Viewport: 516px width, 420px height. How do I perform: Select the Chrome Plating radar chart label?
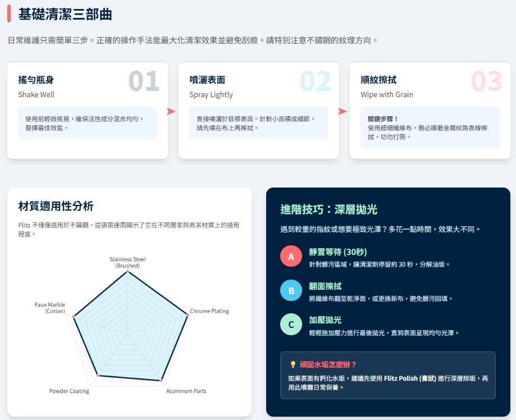click(x=209, y=311)
